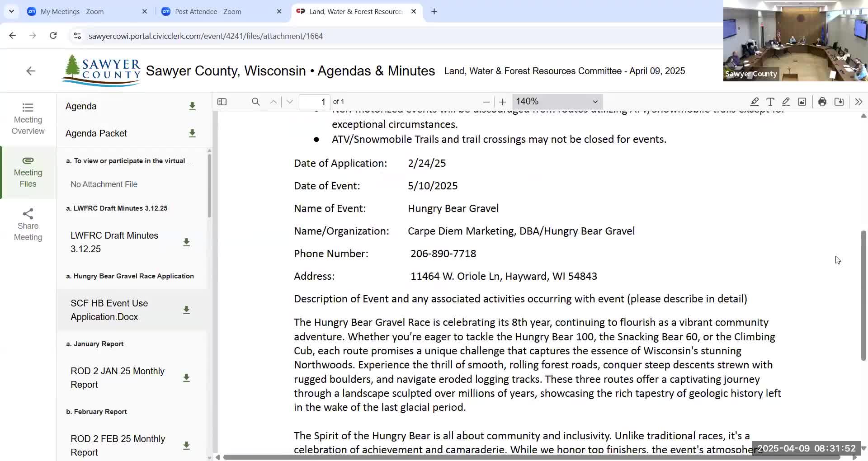Toggle the PDF viewer sidebar panel
This screenshot has height=461, width=868.
[x=222, y=102]
